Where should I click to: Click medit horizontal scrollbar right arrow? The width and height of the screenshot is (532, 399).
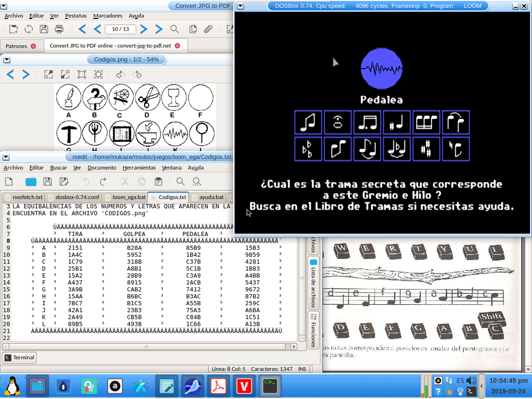pyautogui.click(x=294, y=347)
